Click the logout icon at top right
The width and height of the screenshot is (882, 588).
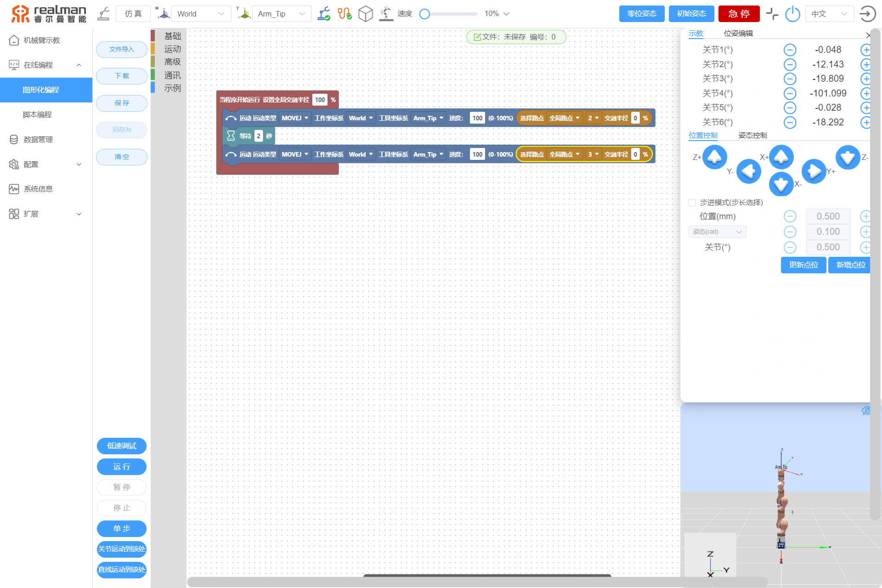point(867,14)
